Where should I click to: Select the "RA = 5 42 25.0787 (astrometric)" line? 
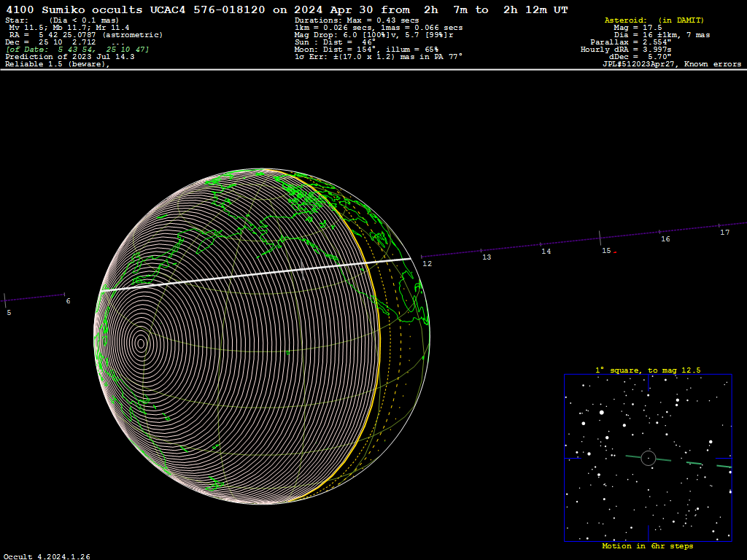coord(86,35)
